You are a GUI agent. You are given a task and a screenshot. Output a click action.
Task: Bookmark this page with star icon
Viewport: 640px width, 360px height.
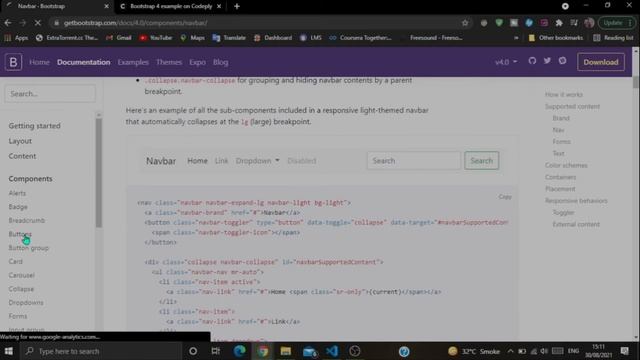(x=465, y=23)
